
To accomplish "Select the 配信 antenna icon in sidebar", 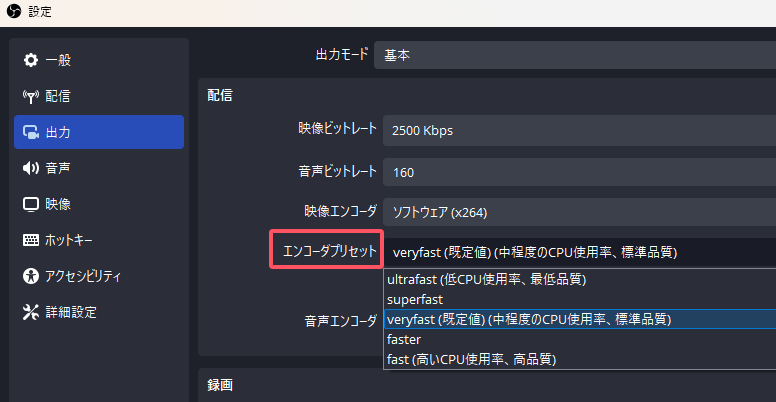I will [30, 96].
